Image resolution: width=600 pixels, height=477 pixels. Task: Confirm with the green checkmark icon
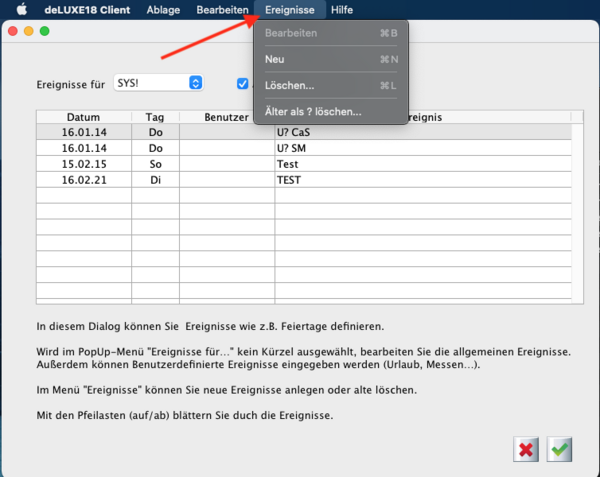click(x=559, y=449)
